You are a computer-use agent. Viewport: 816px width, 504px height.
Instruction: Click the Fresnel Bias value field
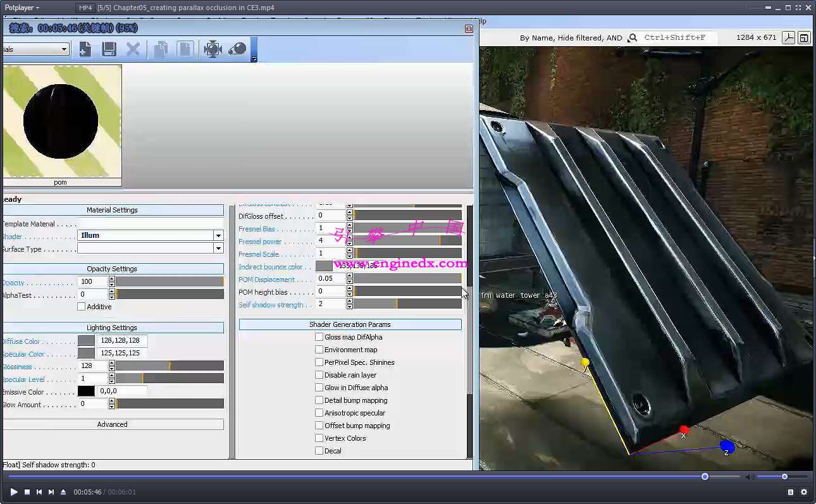tap(330, 228)
